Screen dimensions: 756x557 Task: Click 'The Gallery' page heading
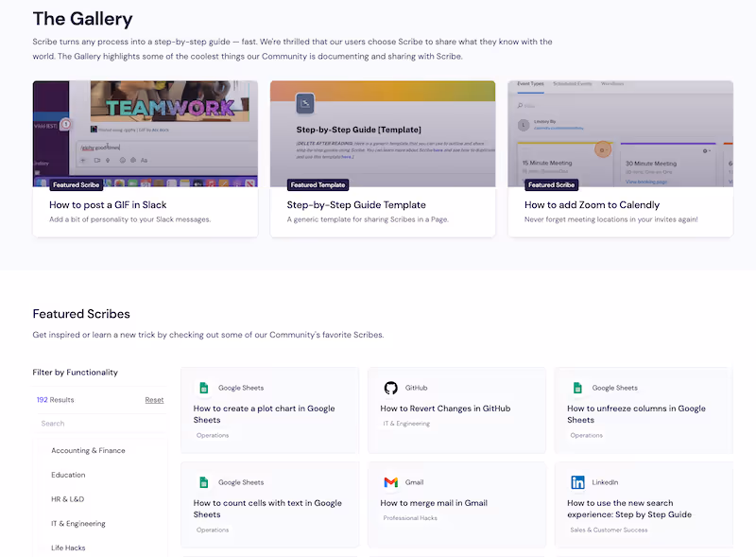tap(83, 19)
